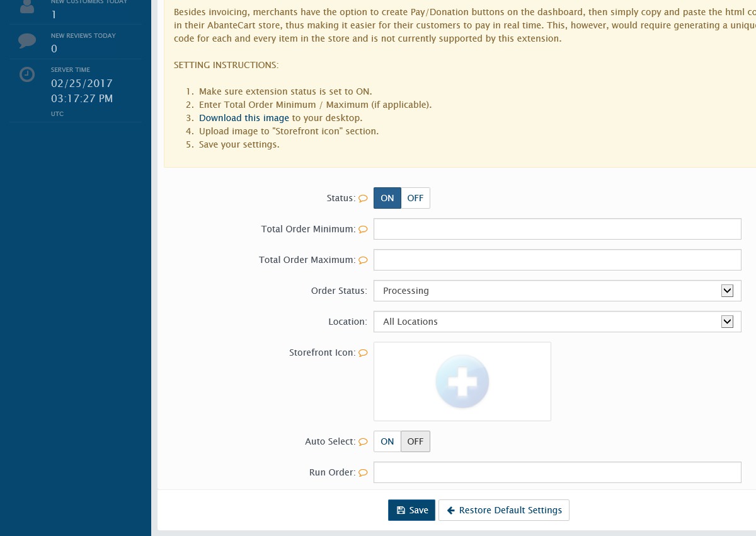Click the New Customers Today person icon
The height and width of the screenshot is (536, 756).
pyautogui.click(x=27, y=7)
